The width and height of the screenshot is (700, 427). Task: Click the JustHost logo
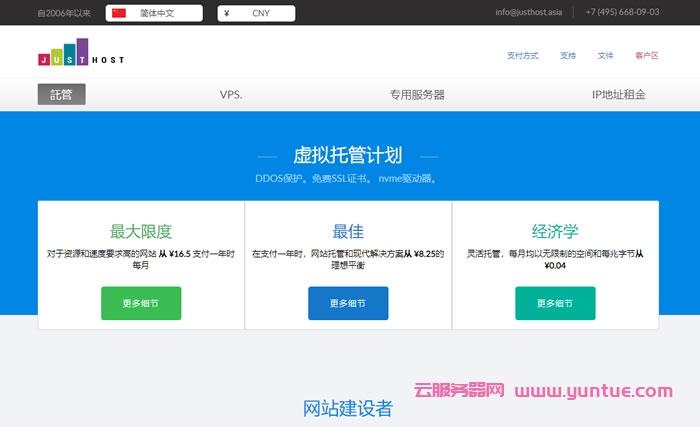(x=81, y=53)
